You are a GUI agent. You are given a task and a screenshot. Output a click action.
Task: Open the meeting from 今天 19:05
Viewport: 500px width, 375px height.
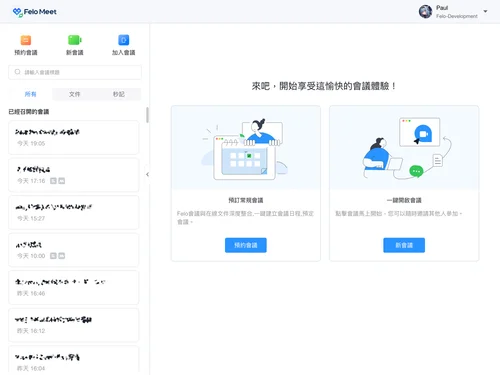[74, 138]
